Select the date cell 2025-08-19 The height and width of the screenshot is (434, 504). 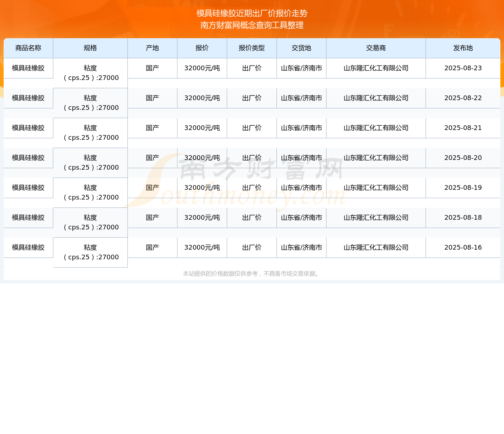point(463,188)
